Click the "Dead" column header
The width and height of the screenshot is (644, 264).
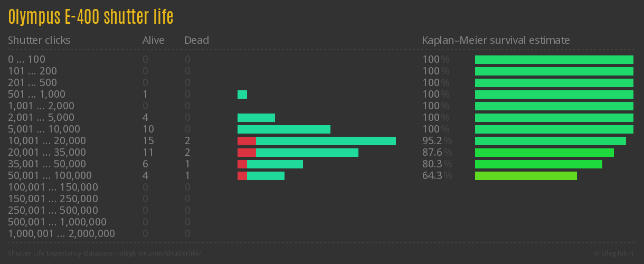(196, 40)
